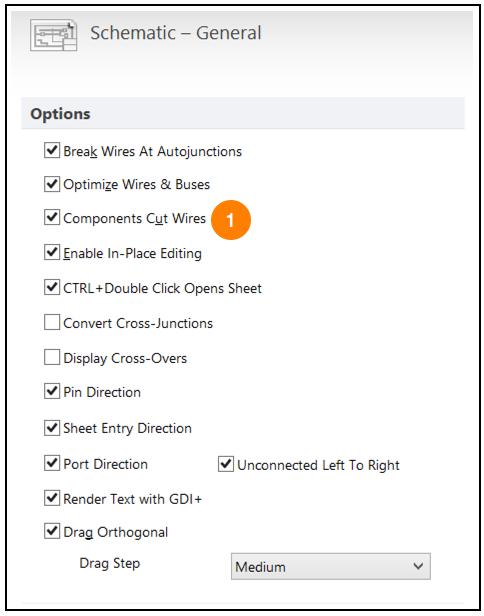Uncheck CTRL+Double Click Opens Sheet
Image resolution: width=484 pixels, height=616 pixels.
[x=52, y=287]
